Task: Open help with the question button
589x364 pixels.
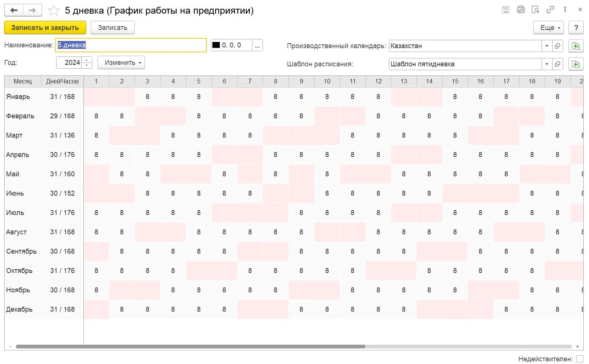Action: tap(576, 28)
